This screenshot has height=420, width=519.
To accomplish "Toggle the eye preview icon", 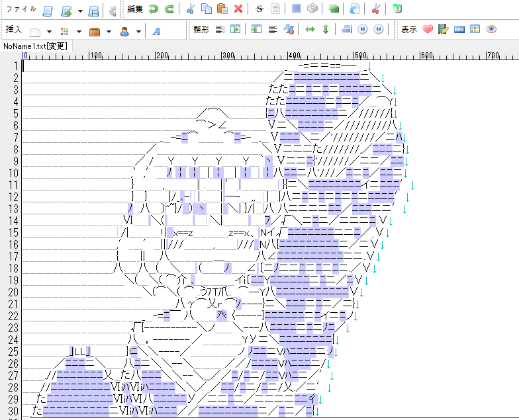I will click(x=491, y=30).
